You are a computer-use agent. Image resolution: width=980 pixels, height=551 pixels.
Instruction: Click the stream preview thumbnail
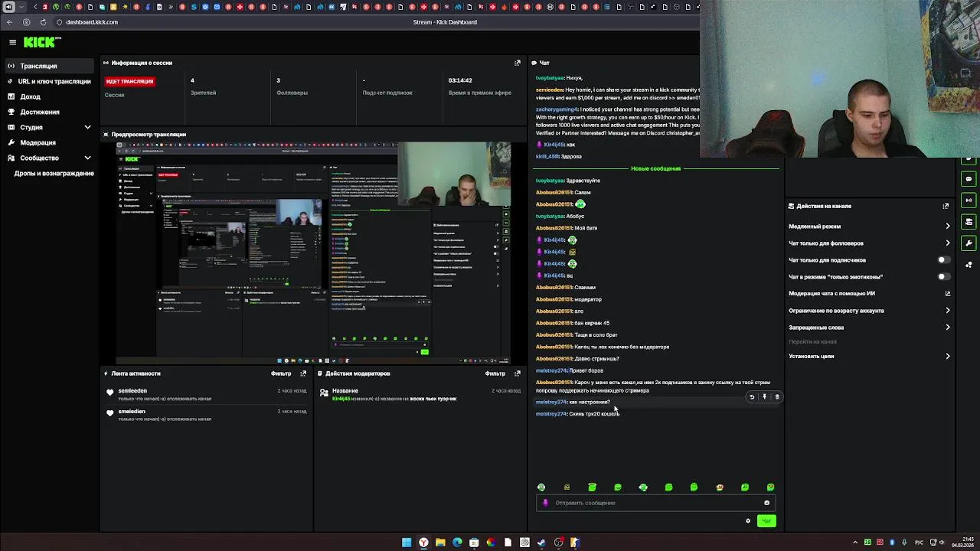tap(313, 253)
